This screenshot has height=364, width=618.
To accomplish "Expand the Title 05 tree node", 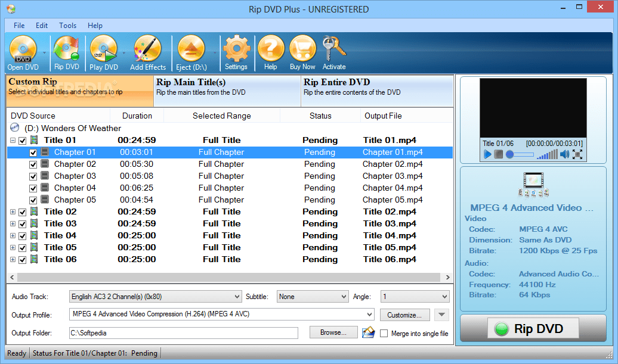I will point(13,247).
